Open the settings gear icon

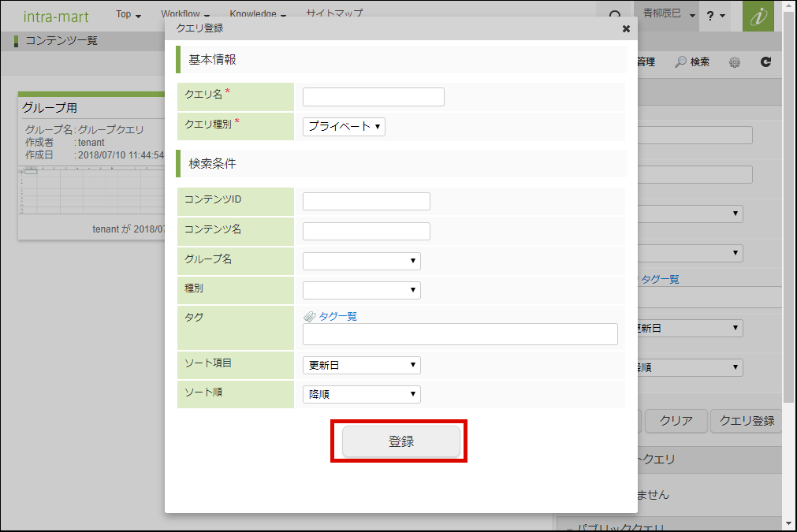(x=735, y=62)
